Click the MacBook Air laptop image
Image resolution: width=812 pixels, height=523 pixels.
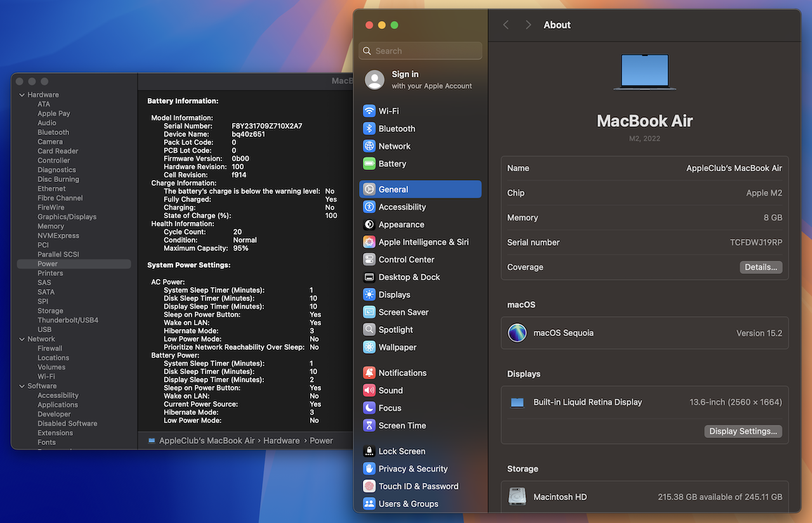[645, 72]
